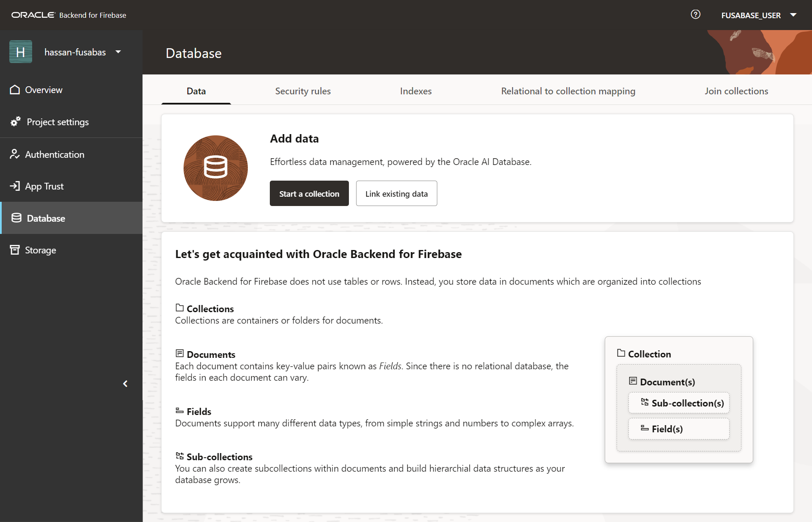Screen dimensions: 812x522
Task: Click the Add data heading
Action: 294,139
